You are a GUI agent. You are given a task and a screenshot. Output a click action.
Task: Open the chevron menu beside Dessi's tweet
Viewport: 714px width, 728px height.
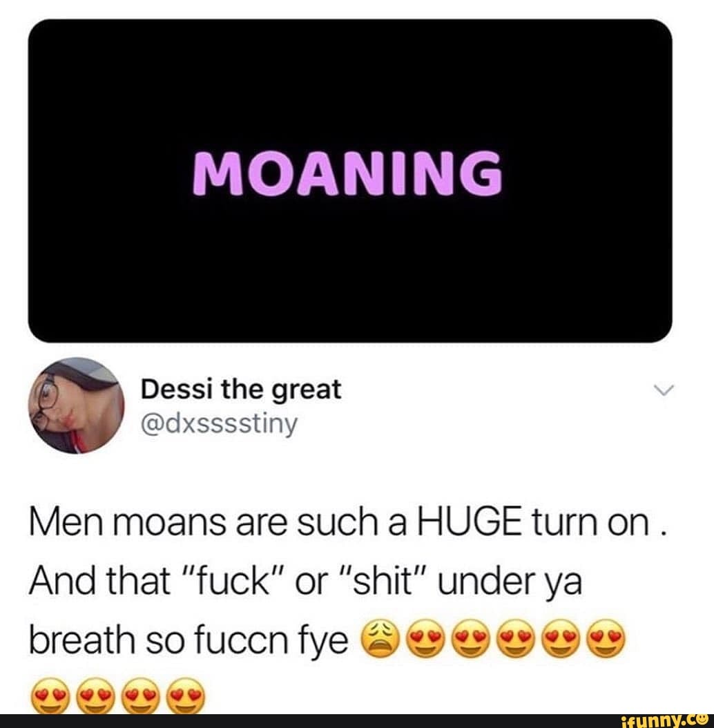coord(663,390)
